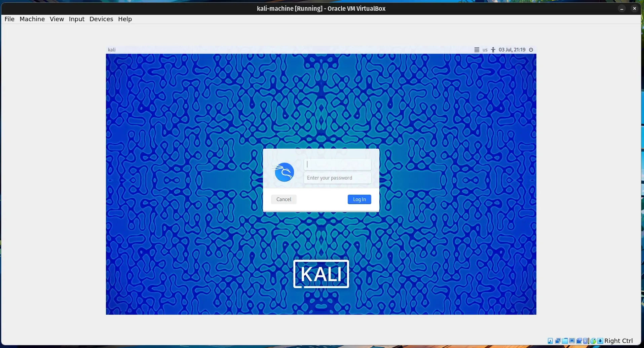The height and width of the screenshot is (348, 644).
Task: Click the Kali dragon logo in the login dialog
Action: coord(283,172)
